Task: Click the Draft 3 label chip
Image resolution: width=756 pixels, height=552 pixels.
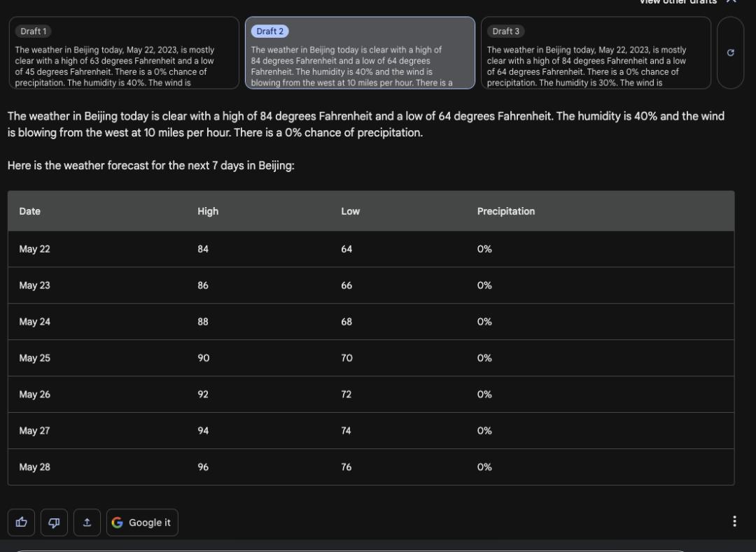Action: click(x=506, y=31)
